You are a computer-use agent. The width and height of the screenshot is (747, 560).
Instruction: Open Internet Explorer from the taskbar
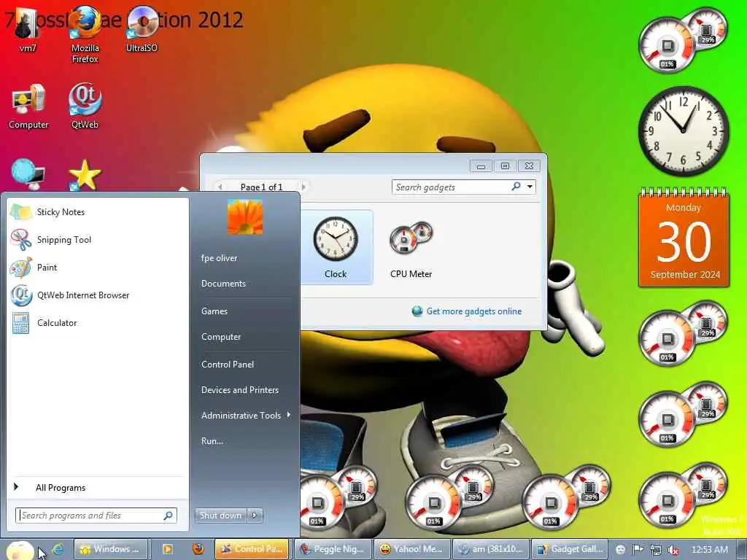58,549
